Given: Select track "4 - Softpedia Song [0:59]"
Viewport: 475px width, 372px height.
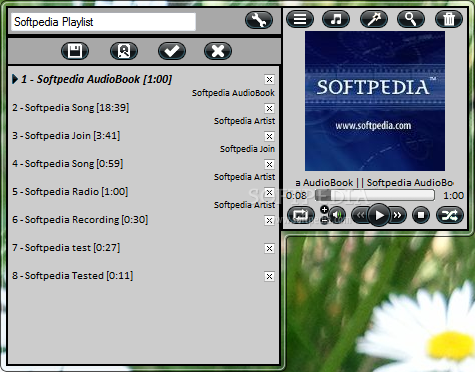Looking at the screenshot, I should 67,164.
